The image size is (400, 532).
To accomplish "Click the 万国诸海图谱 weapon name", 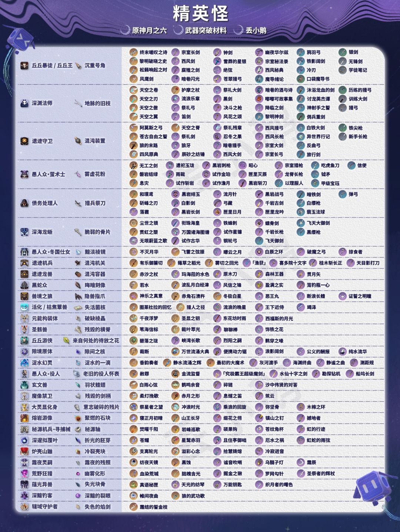I will coord(195,232).
